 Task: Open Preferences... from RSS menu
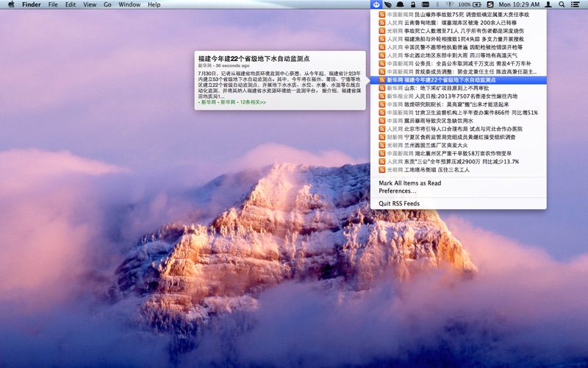click(x=397, y=191)
